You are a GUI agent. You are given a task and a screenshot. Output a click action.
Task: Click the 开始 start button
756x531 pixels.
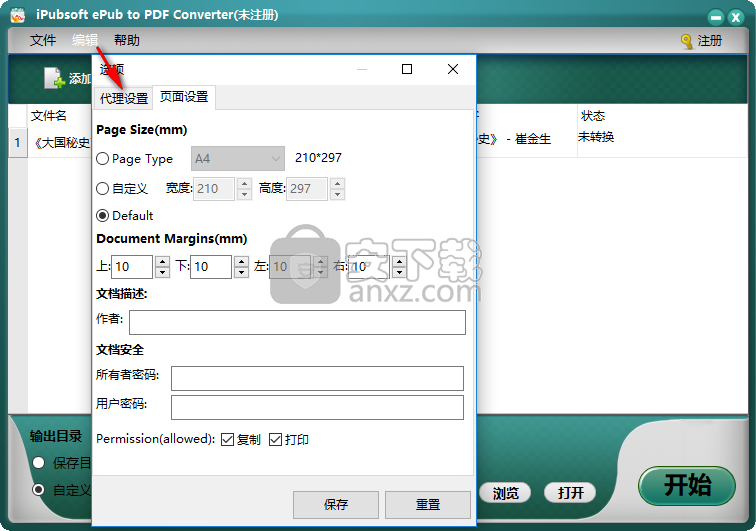pos(687,486)
